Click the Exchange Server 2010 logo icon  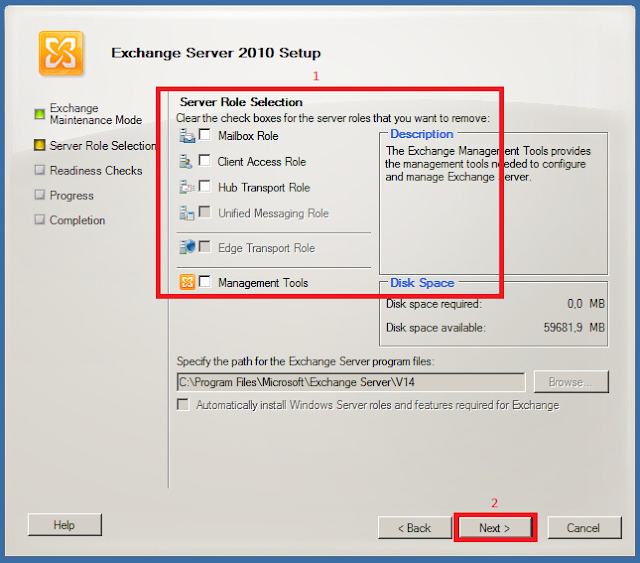tap(61, 53)
